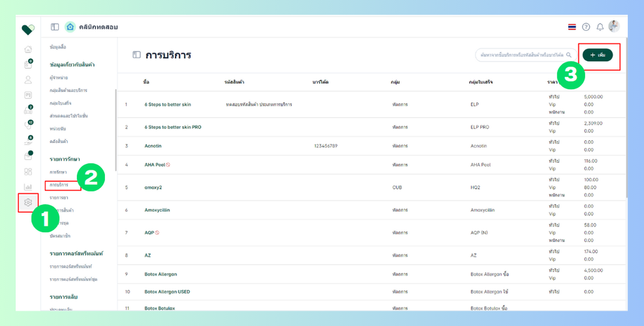The width and height of the screenshot is (644, 326).
Task: Click the ELP PRO receipt group cell
Action: click(x=479, y=127)
